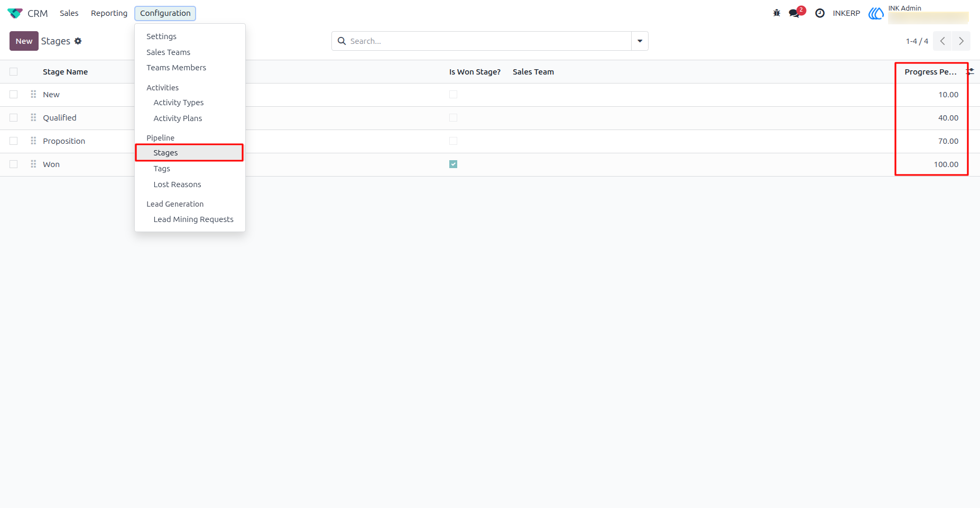Focus the Search input field
980x508 pixels.
coord(489,41)
